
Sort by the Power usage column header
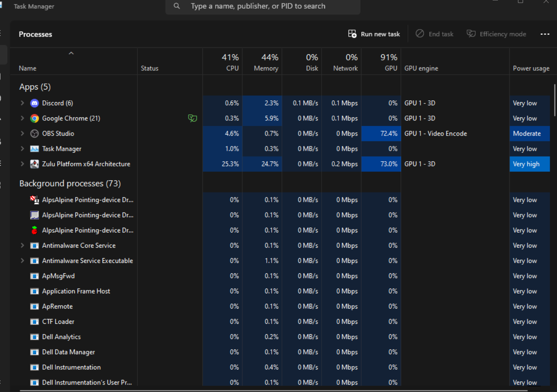tap(531, 61)
